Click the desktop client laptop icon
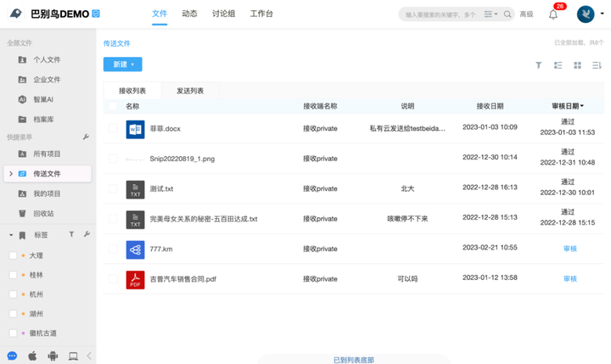Image resolution: width=611 pixels, height=364 pixels. [73, 356]
